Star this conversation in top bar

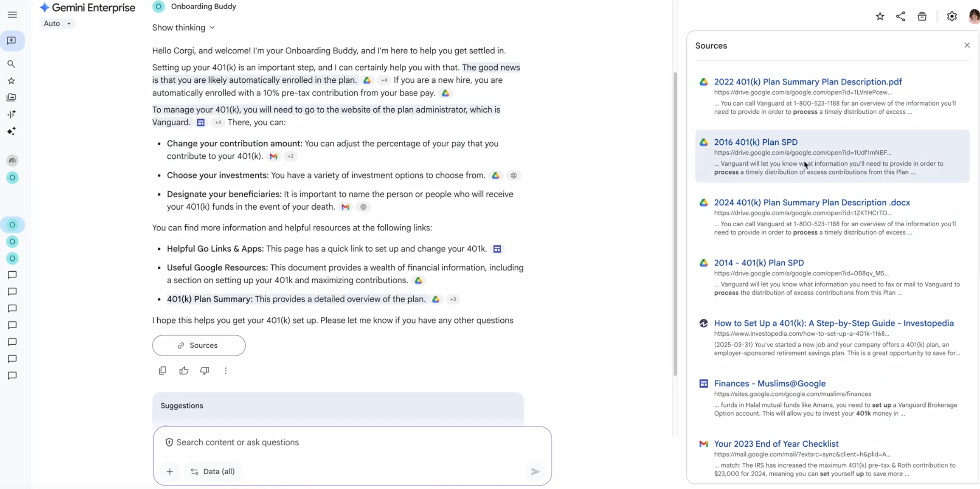[880, 16]
